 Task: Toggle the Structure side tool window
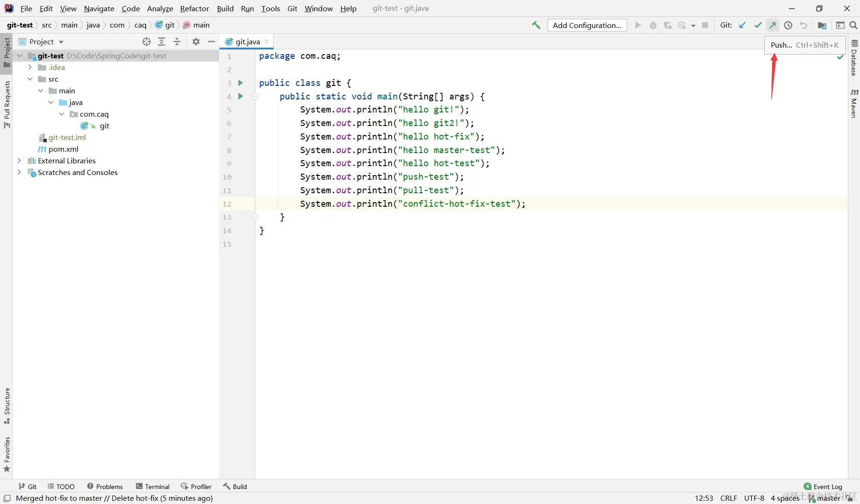[x=7, y=406]
